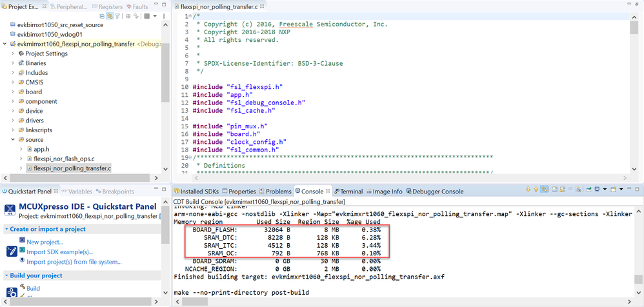The height and width of the screenshot is (307, 644).
Task: Open the Open Console dropdown arrow
Action: pos(621,189)
